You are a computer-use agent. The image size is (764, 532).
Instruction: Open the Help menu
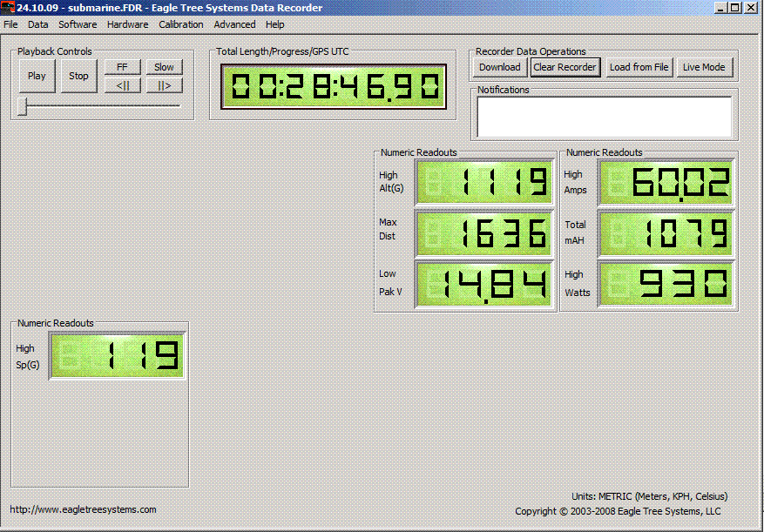(x=274, y=24)
